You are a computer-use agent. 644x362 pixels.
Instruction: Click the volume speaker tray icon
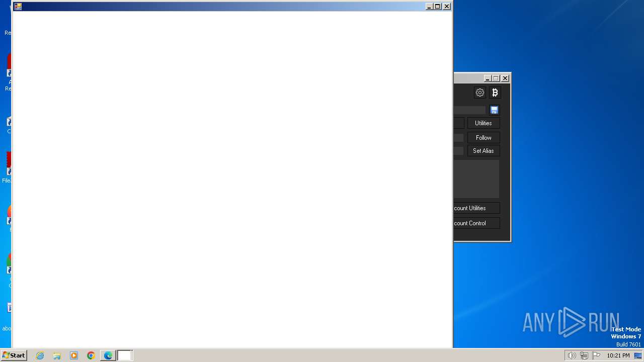click(572, 355)
